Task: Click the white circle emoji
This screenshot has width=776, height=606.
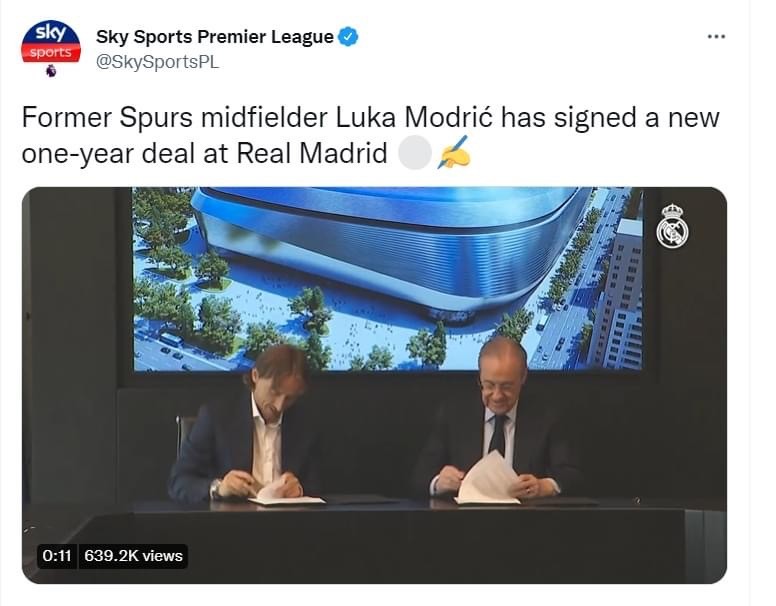Action: [415, 152]
